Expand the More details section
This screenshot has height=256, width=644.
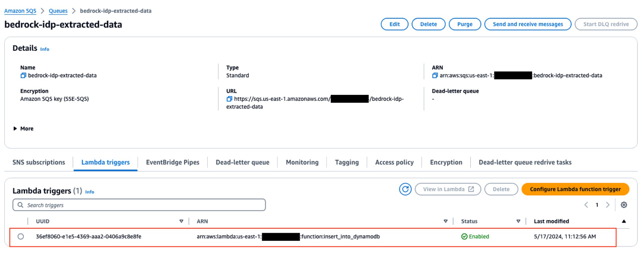pos(23,129)
